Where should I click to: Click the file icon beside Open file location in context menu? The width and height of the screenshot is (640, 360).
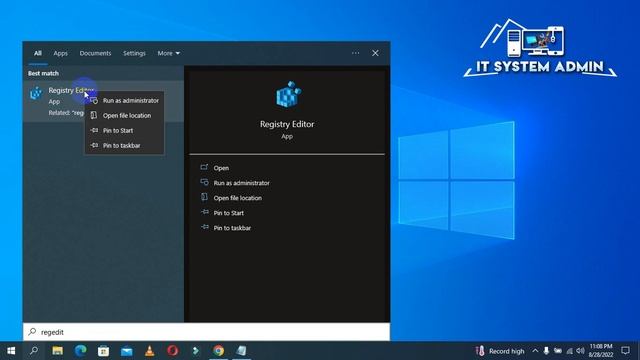click(x=94, y=115)
